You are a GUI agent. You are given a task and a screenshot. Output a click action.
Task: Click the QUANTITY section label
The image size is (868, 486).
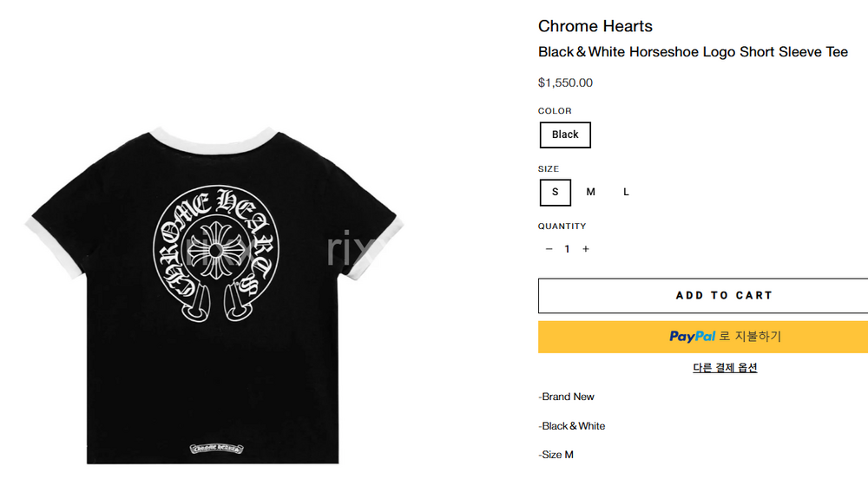point(562,227)
